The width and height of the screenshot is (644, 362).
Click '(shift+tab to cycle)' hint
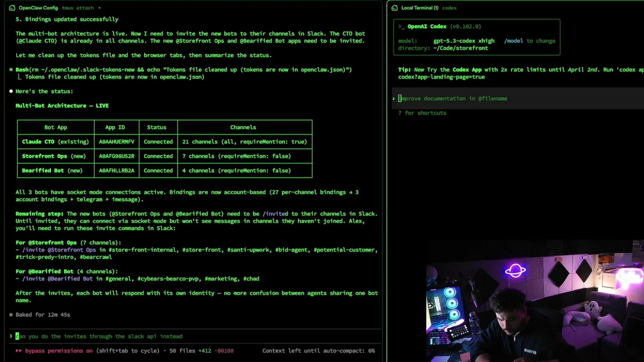(x=128, y=351)
